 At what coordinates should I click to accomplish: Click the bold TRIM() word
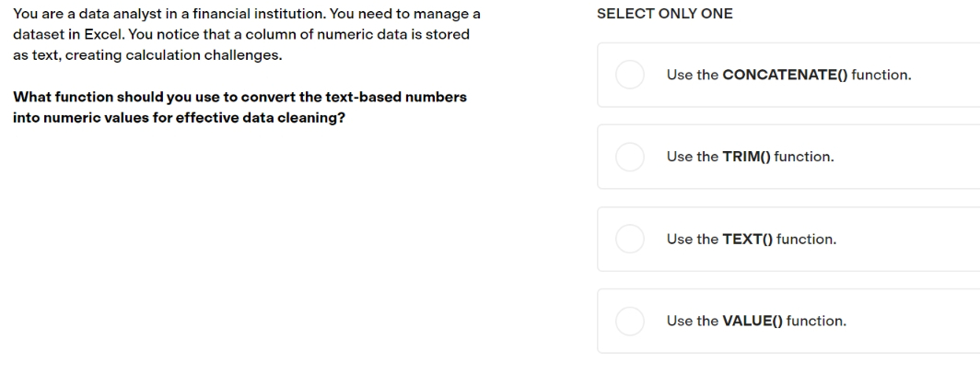tap(747, 157)
